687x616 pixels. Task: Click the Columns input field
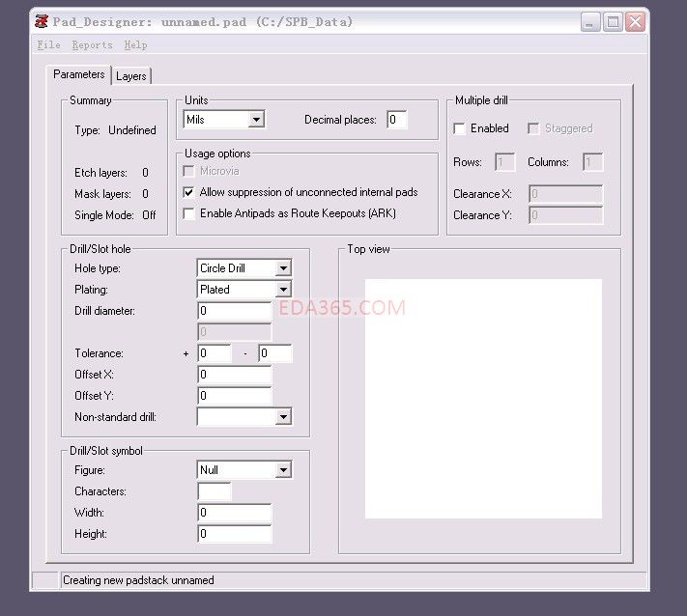click(593, 162)
